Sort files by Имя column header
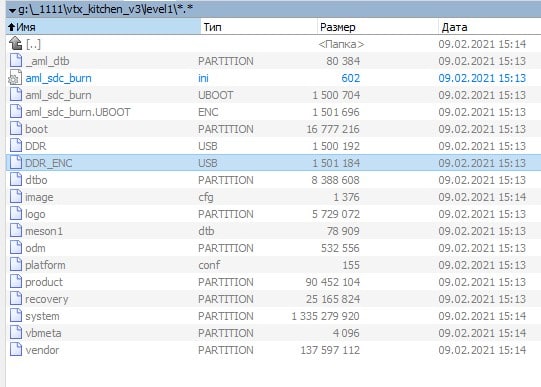541x387 pixels. (x=104, y=27)
